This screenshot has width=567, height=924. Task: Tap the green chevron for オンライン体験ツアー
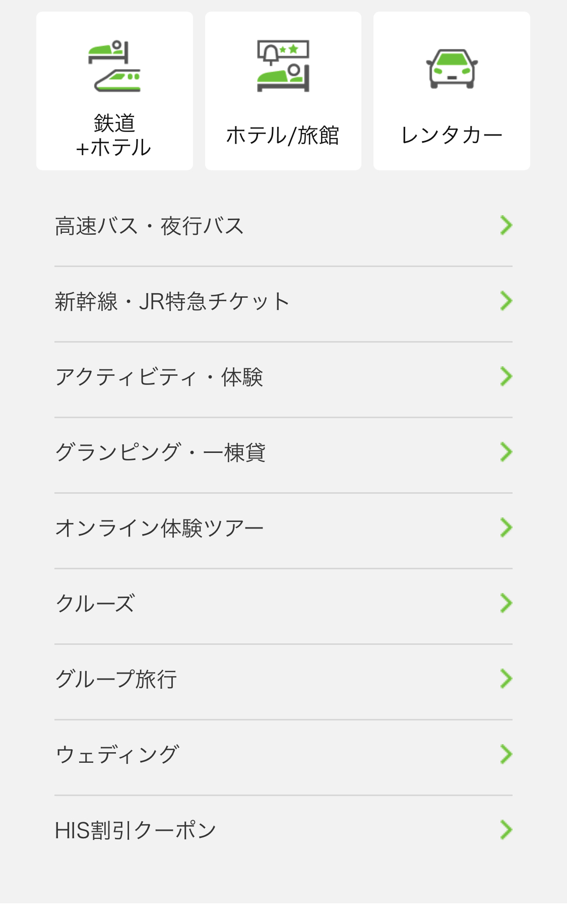point(506,527)
